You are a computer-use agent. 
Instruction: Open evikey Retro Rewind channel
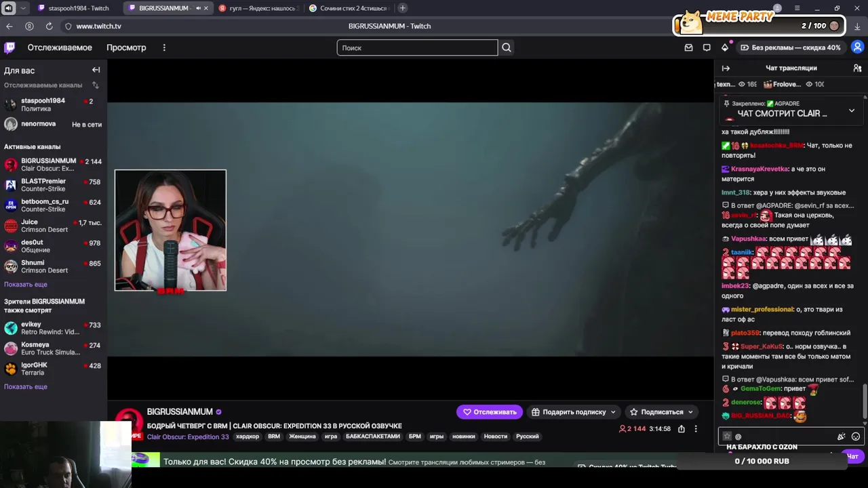click(53, 328)
